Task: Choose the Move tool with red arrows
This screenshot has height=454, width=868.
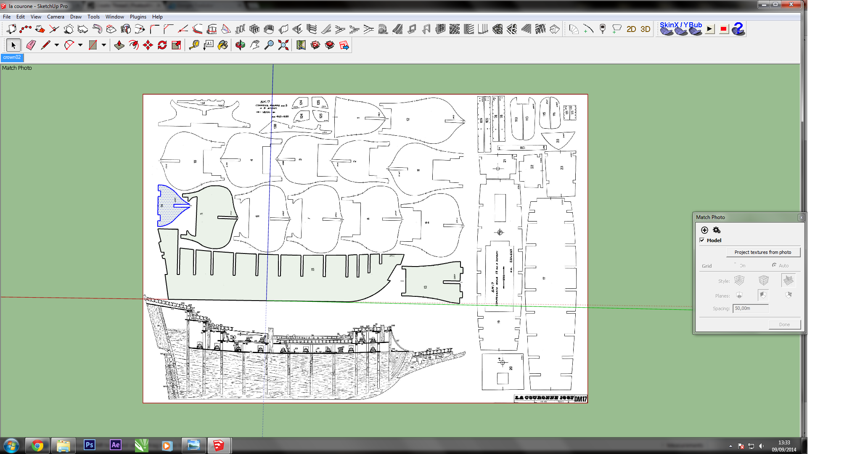Action: (x=148, y=45)
